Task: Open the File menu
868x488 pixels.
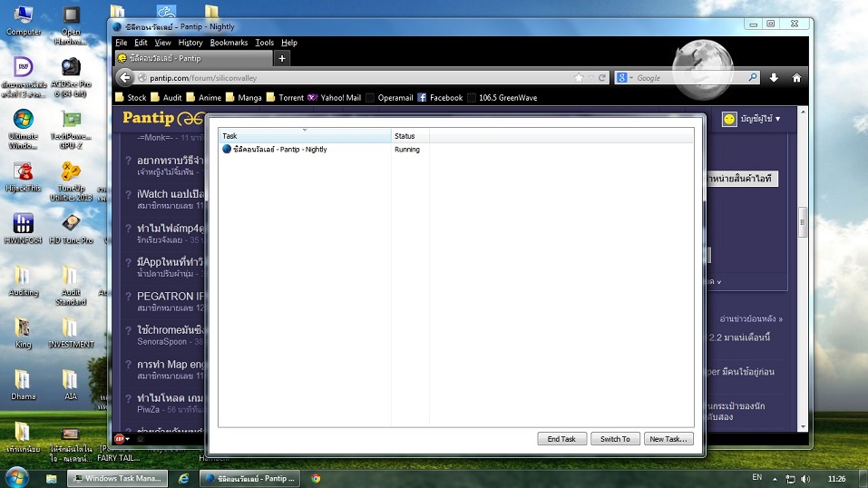Action: tap(122, 43)
